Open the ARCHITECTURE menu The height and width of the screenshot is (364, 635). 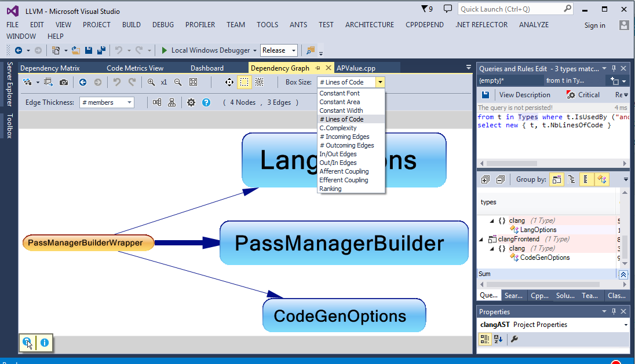tap(369, 25)
